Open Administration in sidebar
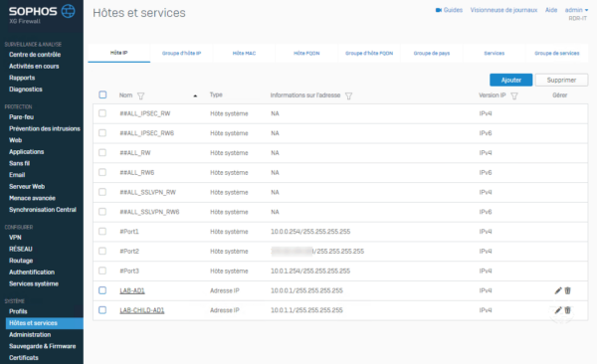 tap(30, 335)
